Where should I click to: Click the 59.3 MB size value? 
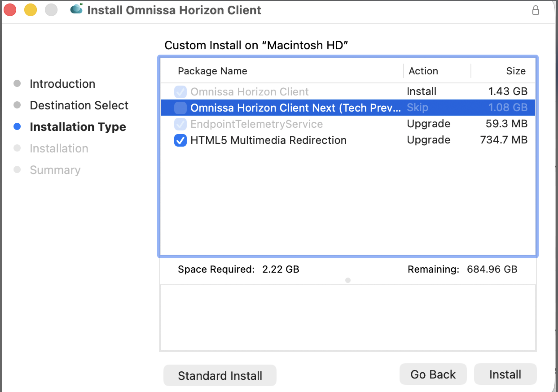coord(507,124)
